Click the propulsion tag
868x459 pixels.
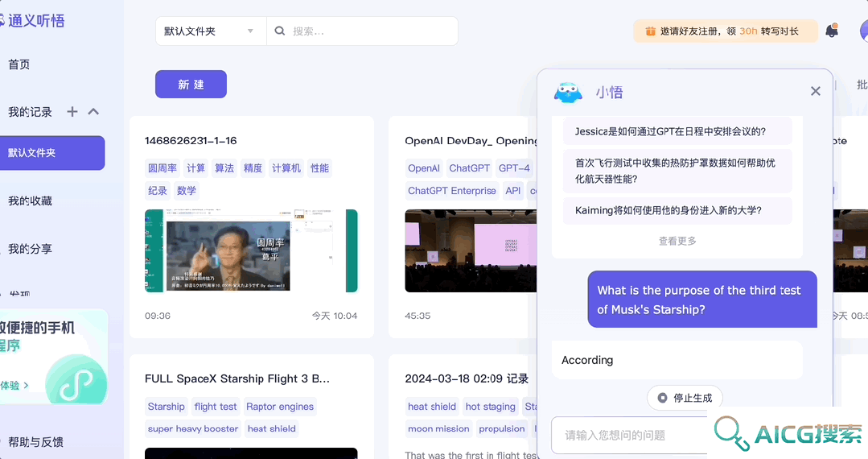point(501,428)
